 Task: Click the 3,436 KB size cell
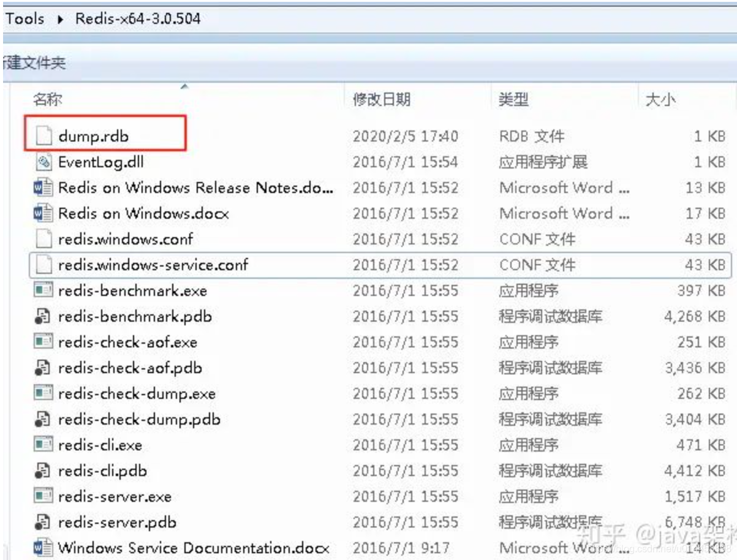pyautogui.click(x=695, y=368)
